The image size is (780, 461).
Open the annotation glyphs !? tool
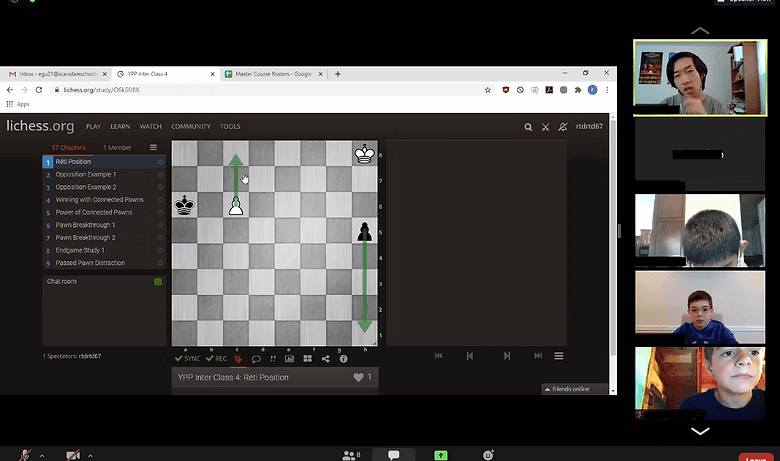273,359
